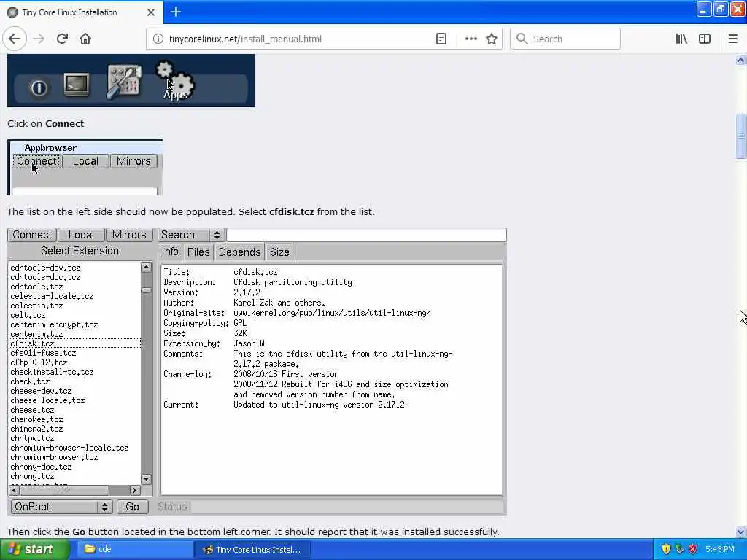Click Mirrors in the small Appbrowser image
Image resolution: width=747 pixels, height=560 pixels.
click(x=133, y=161)
